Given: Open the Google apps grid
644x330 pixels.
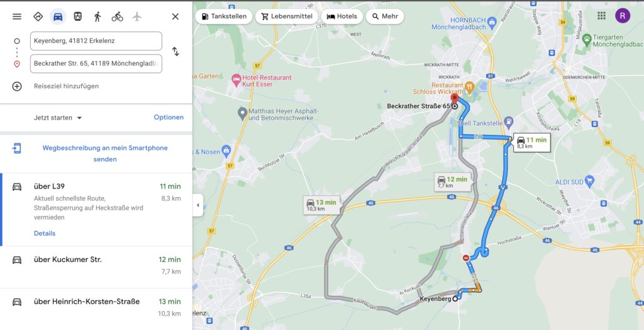Looking at the screenshot, I should [x=601, y=16].
